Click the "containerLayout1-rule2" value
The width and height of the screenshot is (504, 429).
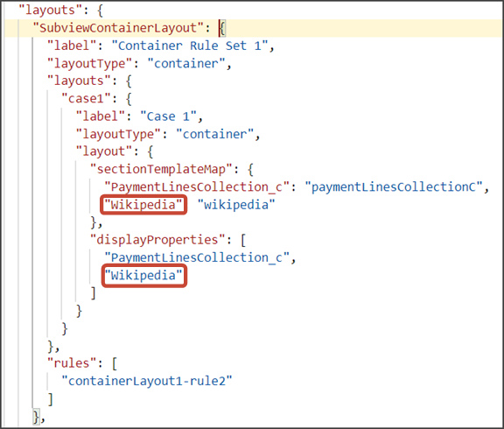147,381
